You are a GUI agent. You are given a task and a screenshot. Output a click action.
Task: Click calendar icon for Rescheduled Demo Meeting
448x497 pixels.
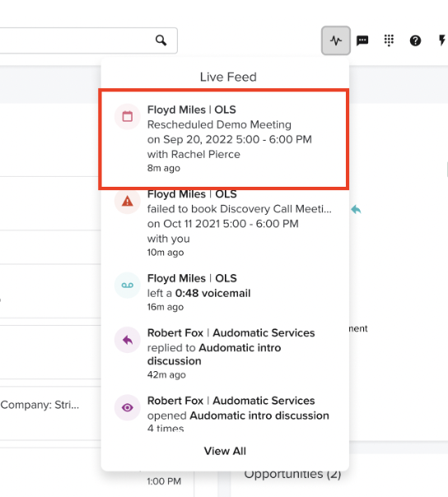[x=128, y=116]
